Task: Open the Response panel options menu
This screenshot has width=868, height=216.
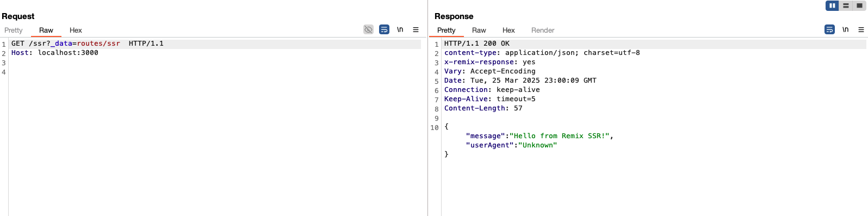Action: coord(861,29)
